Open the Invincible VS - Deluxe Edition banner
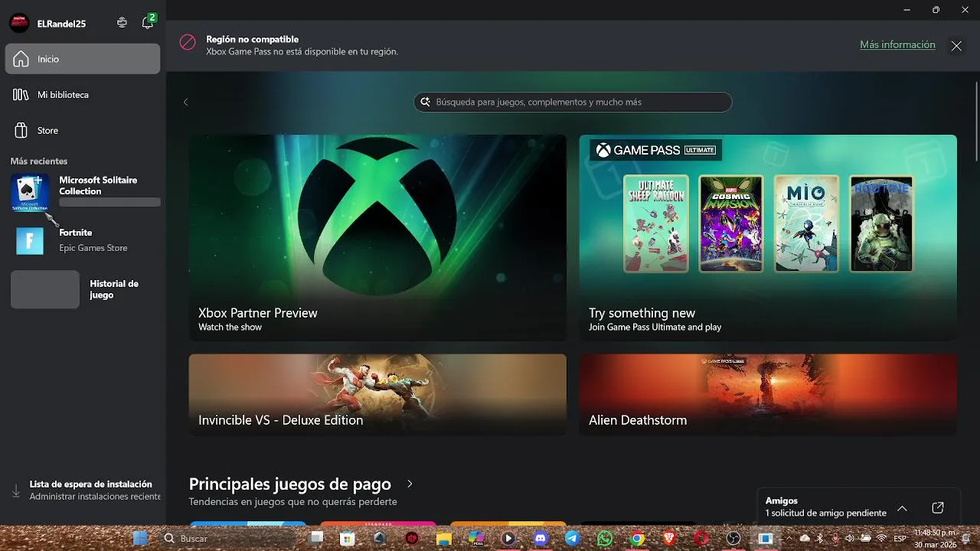Screen dimensions: 980x551 tap(377, 395)
